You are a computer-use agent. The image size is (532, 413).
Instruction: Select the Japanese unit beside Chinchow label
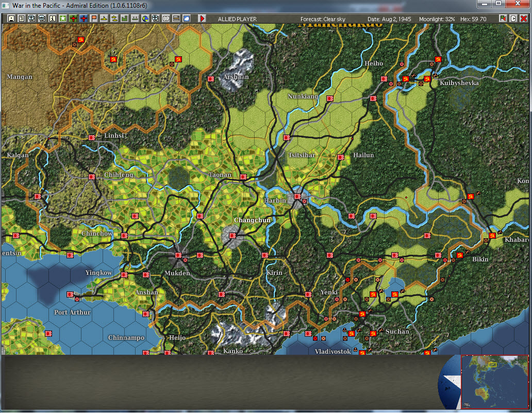[x=124, y=235]
